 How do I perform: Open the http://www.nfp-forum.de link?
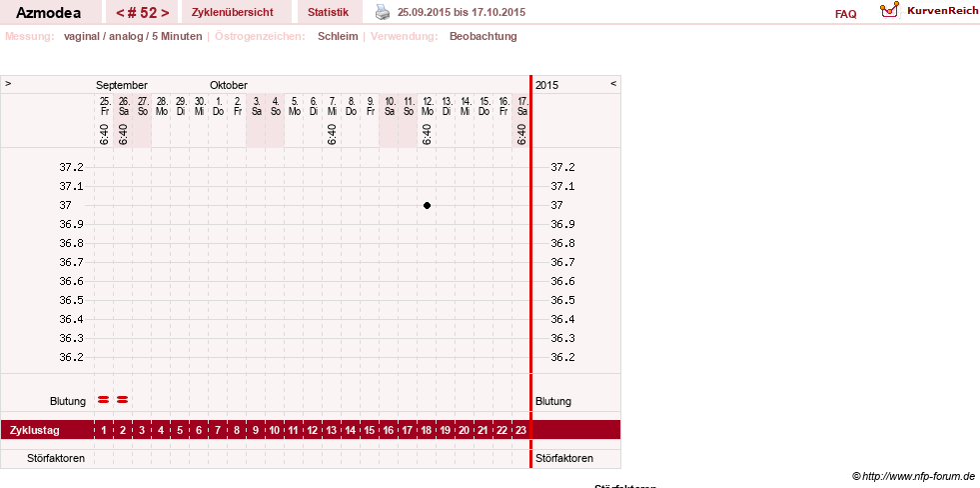pyautogui.click(x=919, y=477)
